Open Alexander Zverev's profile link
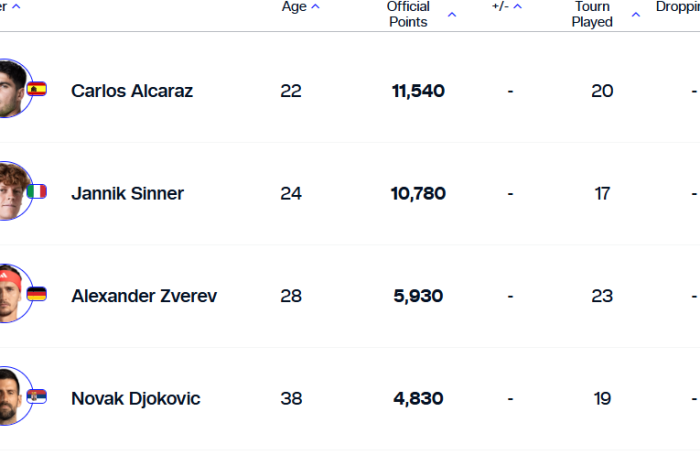The height and width of the screenshot is (466, 700). coord(144,296)
